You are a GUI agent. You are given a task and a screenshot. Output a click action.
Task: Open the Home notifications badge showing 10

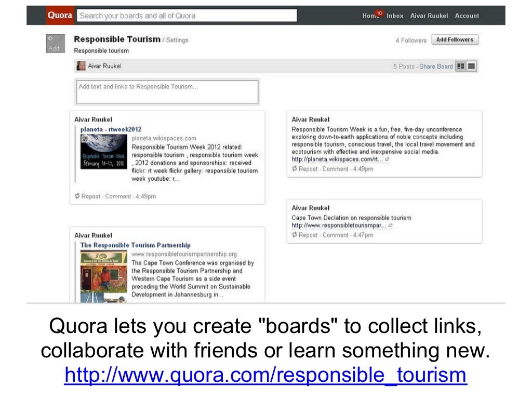pyautogui.click(x=379, y=13)
